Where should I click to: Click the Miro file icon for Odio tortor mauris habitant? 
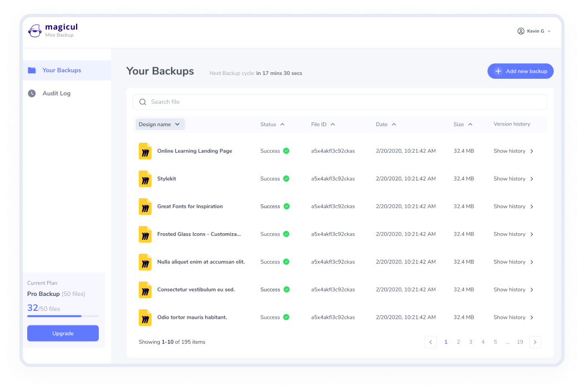pyautogui.click(x=145, y=318)
